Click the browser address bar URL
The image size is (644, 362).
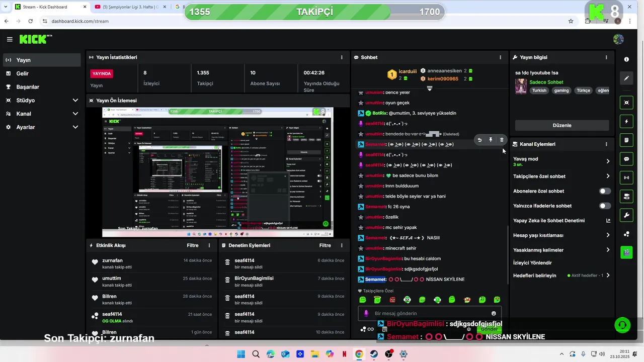[x=80, y=21]
